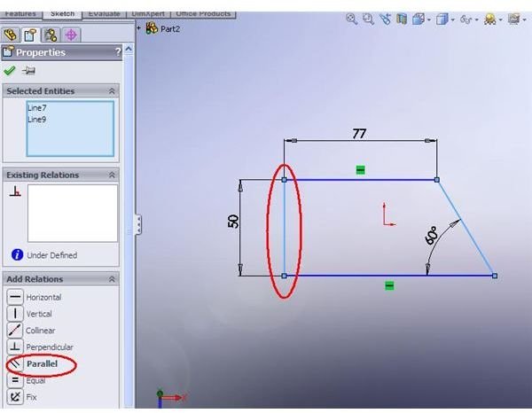Open the ConfigurationManager tab icon
532x413 pixels.
point(51,35)
